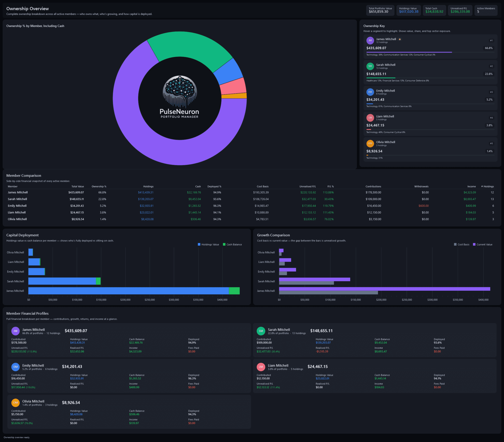Click Sarah Mitchell's green cash bar segment
Image resolution: width=504 pixels, height=442 pixels.
click(98, 281)
